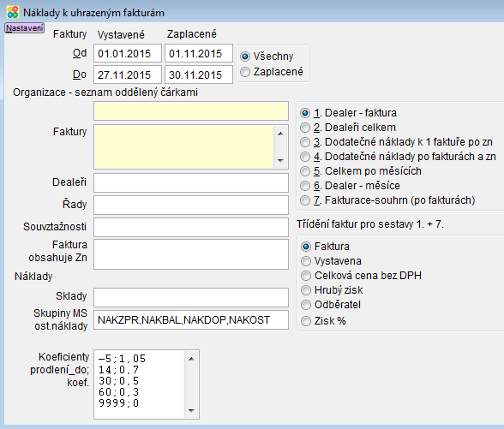504x429 pixels.
Task: Open the Nastavení menu
Action: (x=24, y=28)
